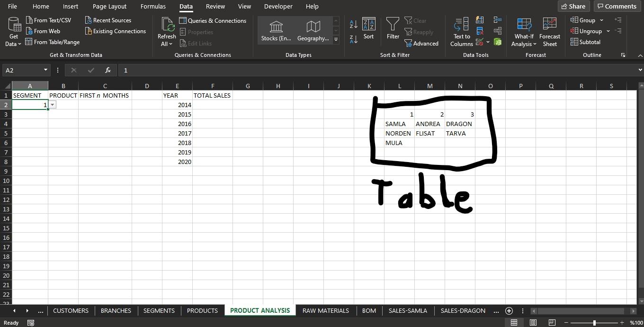This screenshot has height=327, width=644.
Task: Open the Data Validation icon
Action: click(480, 42)
